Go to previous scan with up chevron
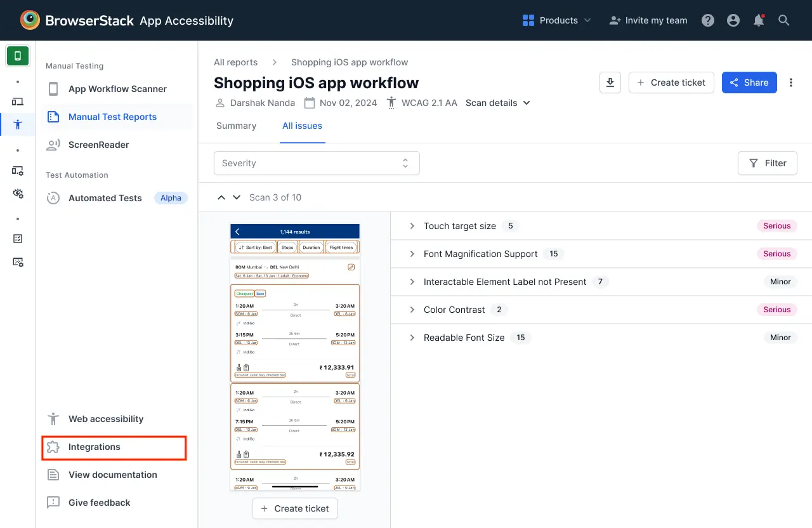 (221, 197)
